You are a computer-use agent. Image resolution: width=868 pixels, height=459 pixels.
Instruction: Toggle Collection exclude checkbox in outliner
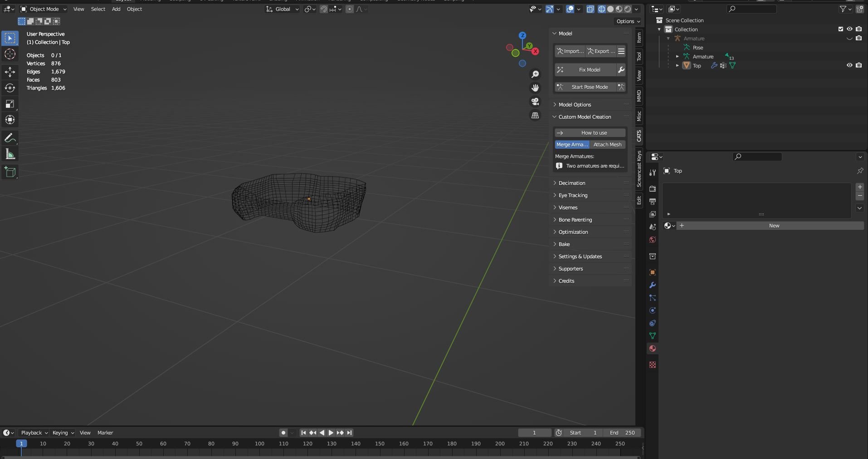click(840, 29)
